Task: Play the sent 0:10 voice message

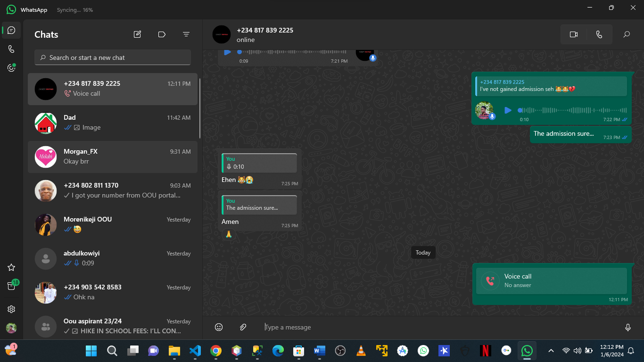Action: [x=508, y=110]
